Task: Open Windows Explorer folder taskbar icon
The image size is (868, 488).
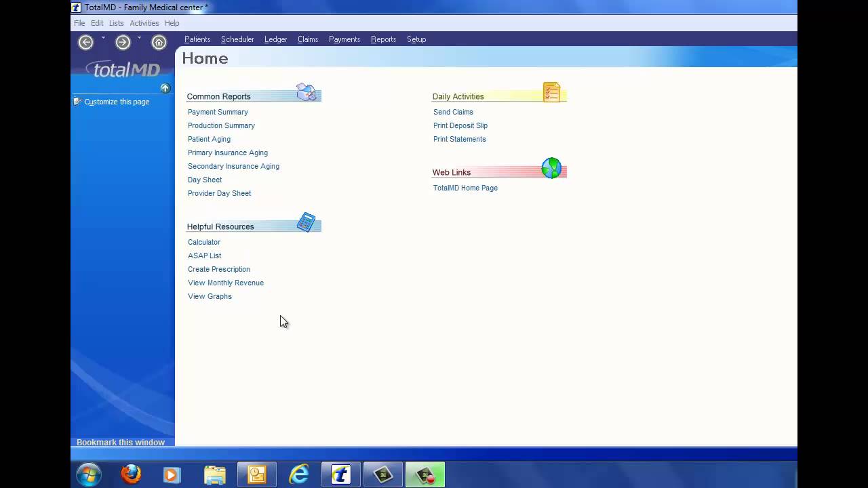Action: (215, 475)
